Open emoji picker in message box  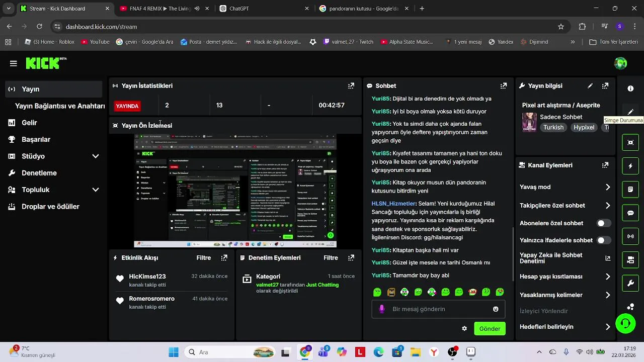pyautogui.click(x=496, y=309)
